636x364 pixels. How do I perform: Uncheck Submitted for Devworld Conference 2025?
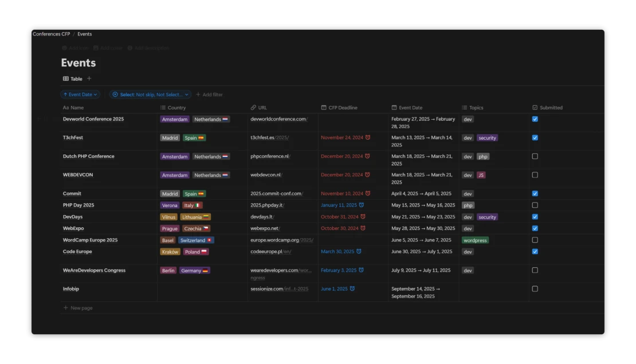[x=535, y=119]
